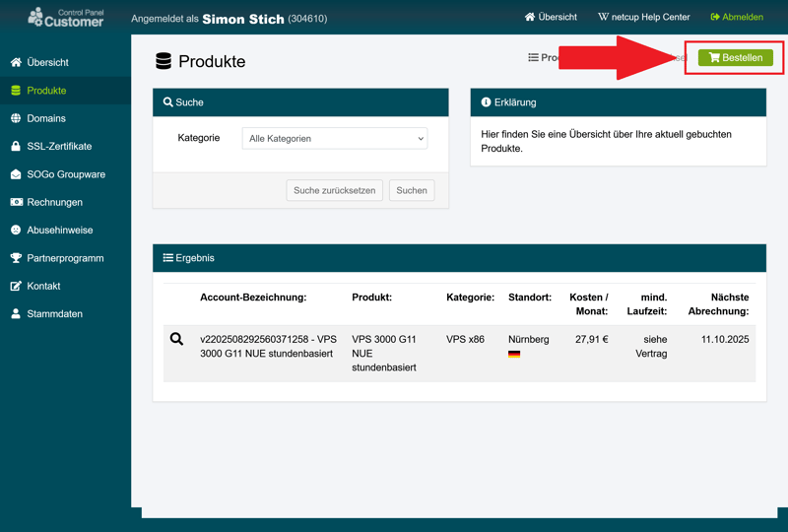Click the list icon in Ergebnis header

click(x=168, y=258)
